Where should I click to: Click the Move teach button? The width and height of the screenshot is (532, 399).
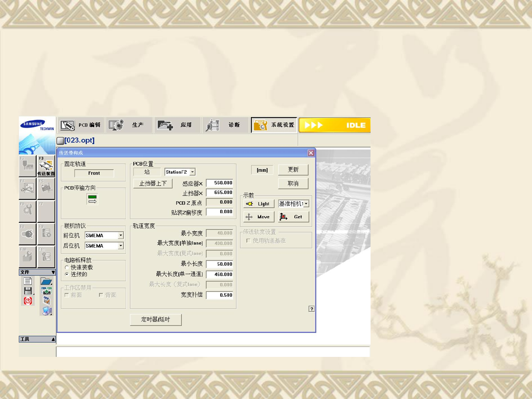259,217
